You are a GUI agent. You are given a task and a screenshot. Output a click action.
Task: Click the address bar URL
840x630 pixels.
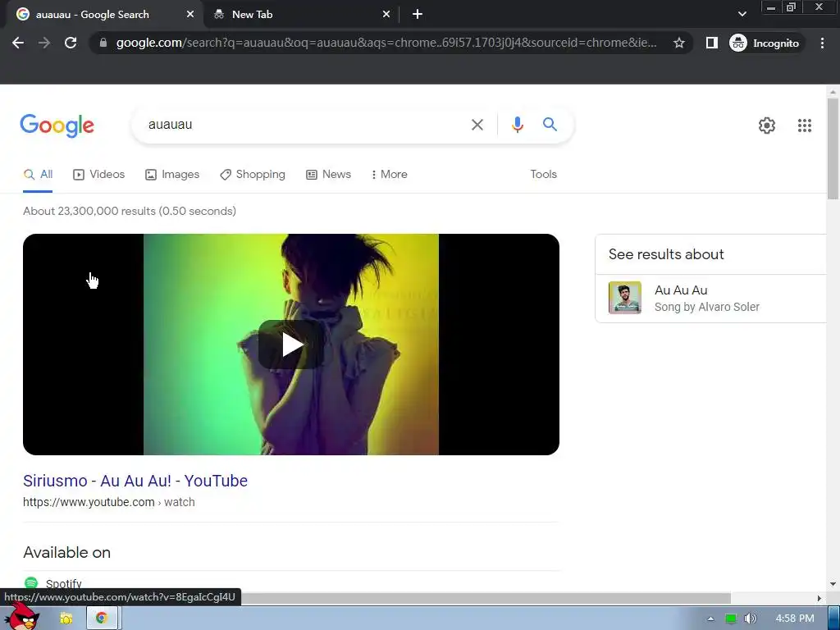pos(386,43)
